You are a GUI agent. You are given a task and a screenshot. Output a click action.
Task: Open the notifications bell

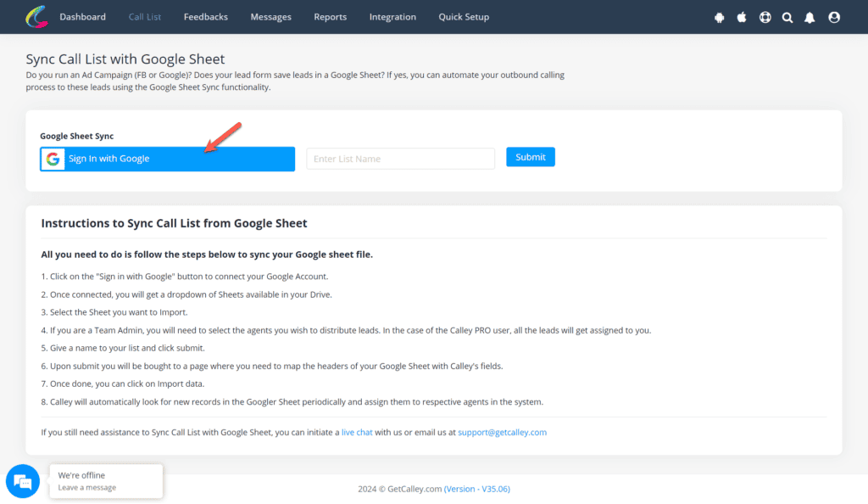coord(810,16)
